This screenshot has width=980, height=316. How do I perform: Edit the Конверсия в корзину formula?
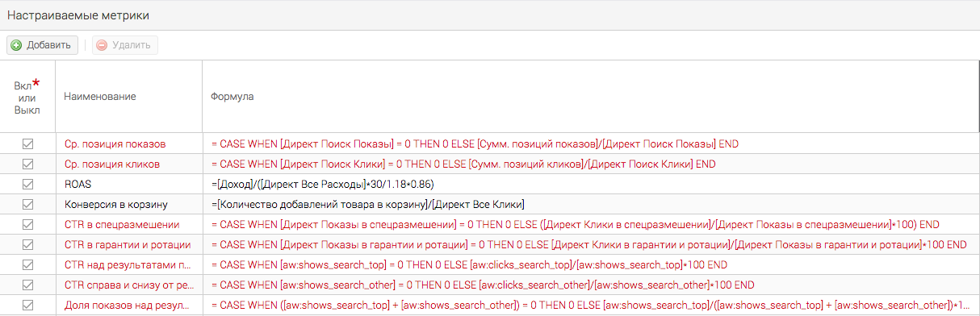pos(589,204)
